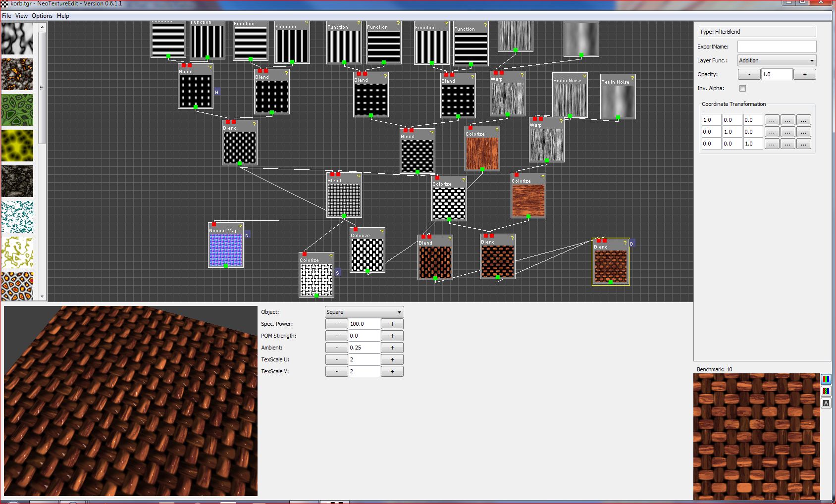Click middle ellipsis button in second transformation row
The width and height of the screenshot is (836, 504).
(x=787, y=132)
